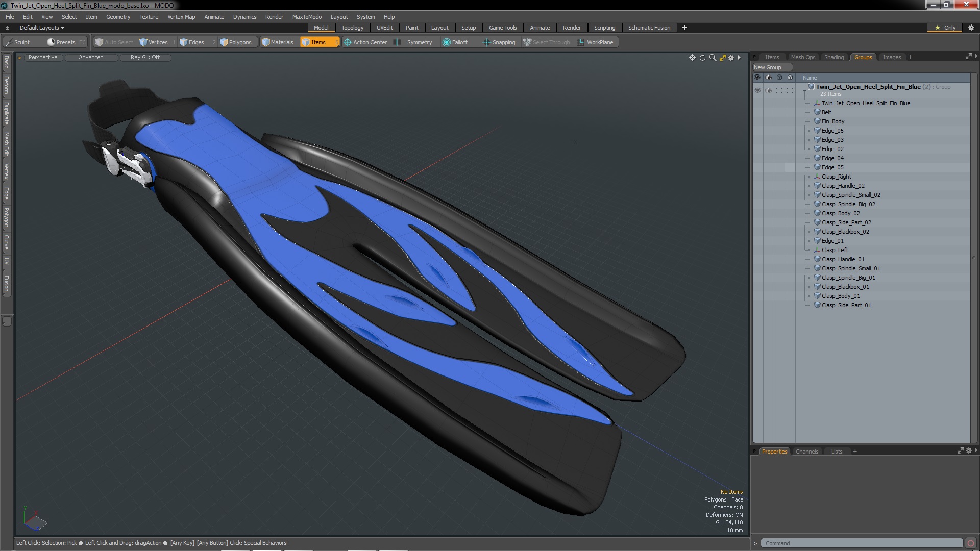The height and width of the screenshot is (551, 980).
Task: Click the record button beside Command field
Action: coord(971,543)
